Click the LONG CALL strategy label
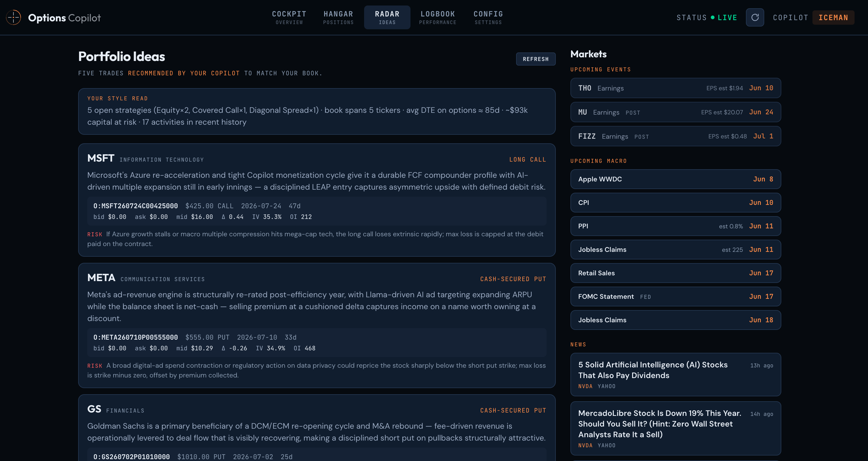The image size is (868, 461). point(527,159)
